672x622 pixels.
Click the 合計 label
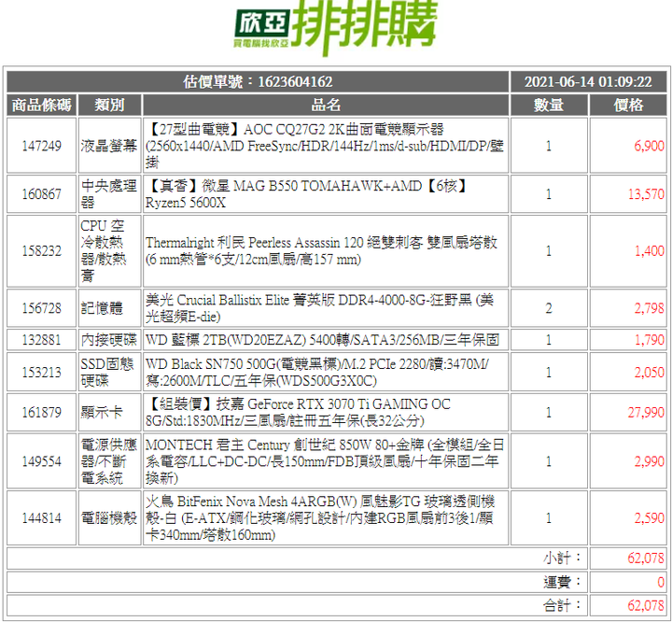click(562, 605)
